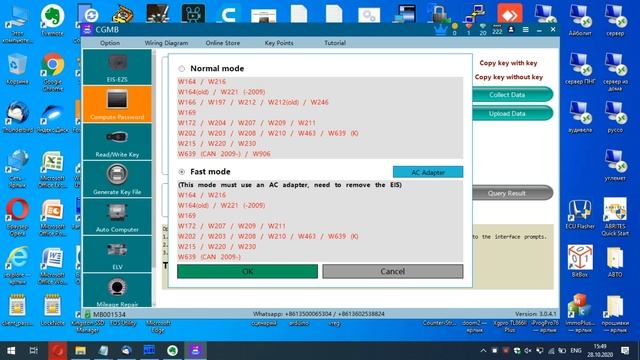This screenshot has width=640, height=360.
Task: Open the Read/Write Key module
Action: pyautogui.click(x=117, y=142)
